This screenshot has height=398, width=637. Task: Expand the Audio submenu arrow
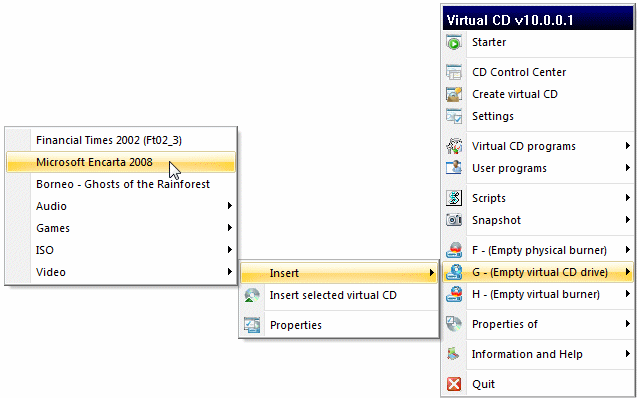coord(230,206)
